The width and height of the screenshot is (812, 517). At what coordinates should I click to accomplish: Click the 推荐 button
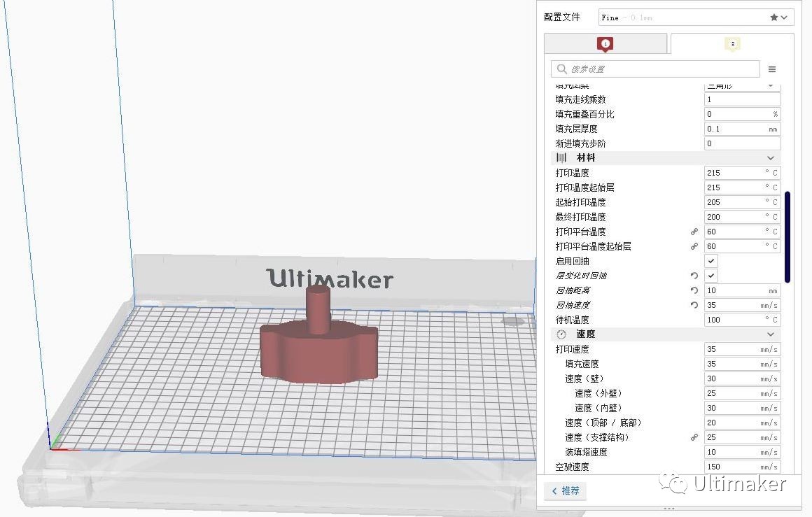coord(566,490)
